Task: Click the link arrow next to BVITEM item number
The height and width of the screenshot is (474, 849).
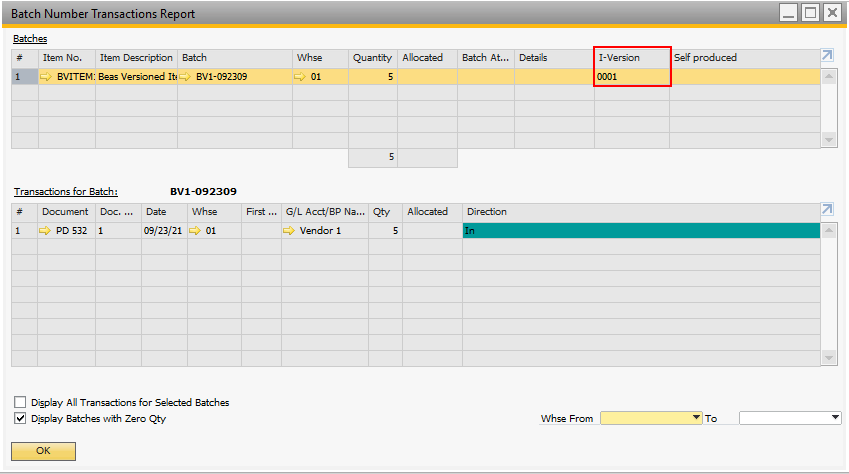Action: pyautogui.click(x=47, y=76)
